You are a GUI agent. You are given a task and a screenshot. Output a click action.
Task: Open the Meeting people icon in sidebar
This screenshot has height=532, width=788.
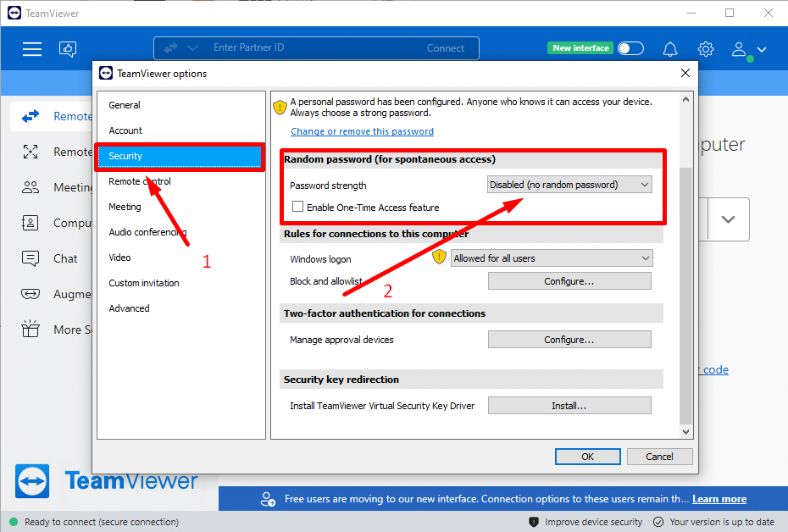31,187
